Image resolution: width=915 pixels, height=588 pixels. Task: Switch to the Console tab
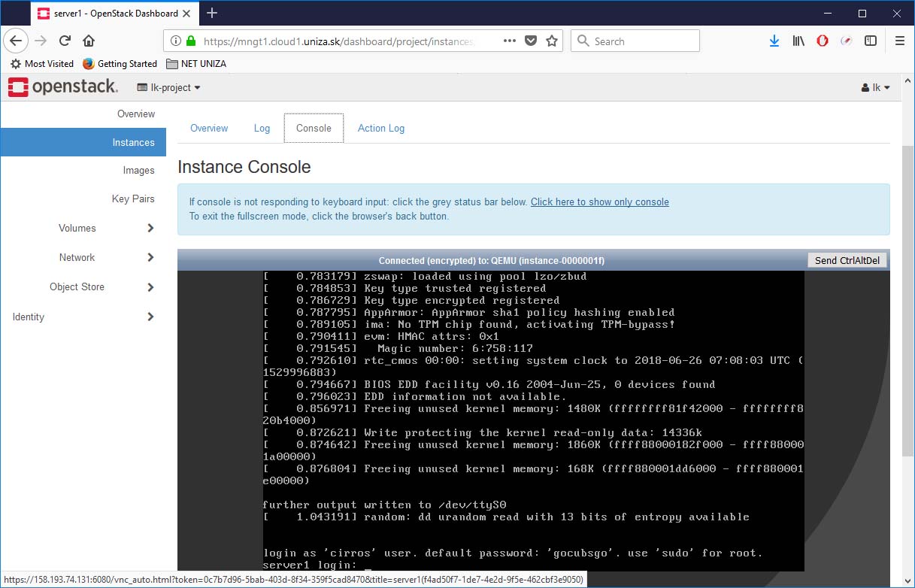pyautogui.click(x=314, y=129)
